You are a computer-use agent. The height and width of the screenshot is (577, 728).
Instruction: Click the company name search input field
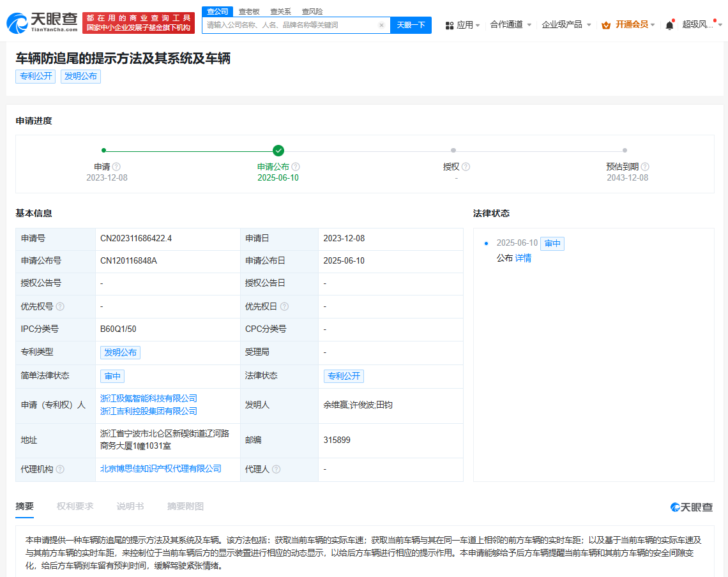pos(291,26)
